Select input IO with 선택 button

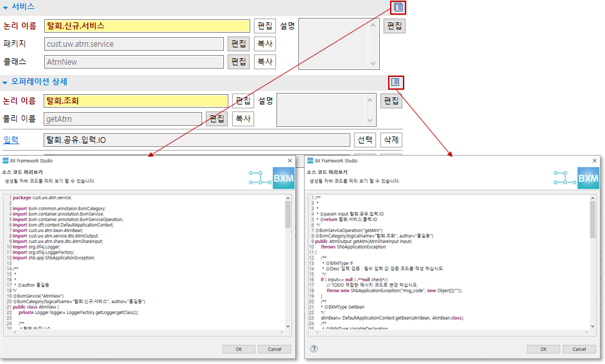click(365, 140)
